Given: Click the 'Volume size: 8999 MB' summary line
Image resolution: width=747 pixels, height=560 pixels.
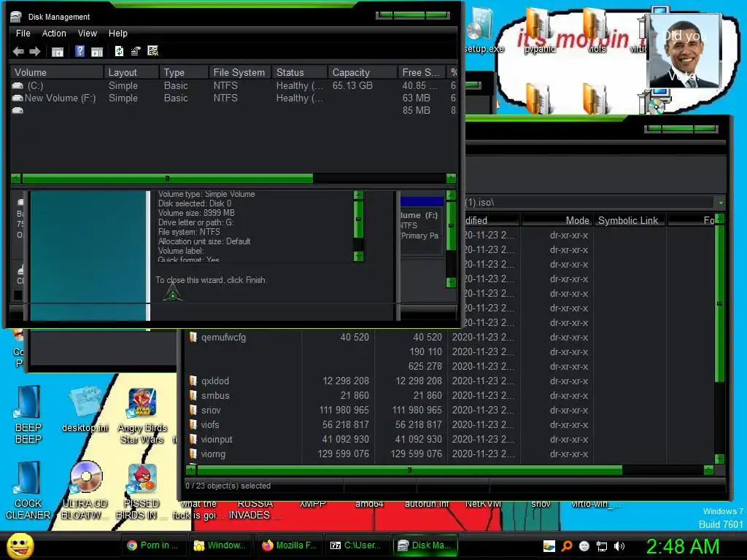Looking at the screenshot, I should pos(196,213).
